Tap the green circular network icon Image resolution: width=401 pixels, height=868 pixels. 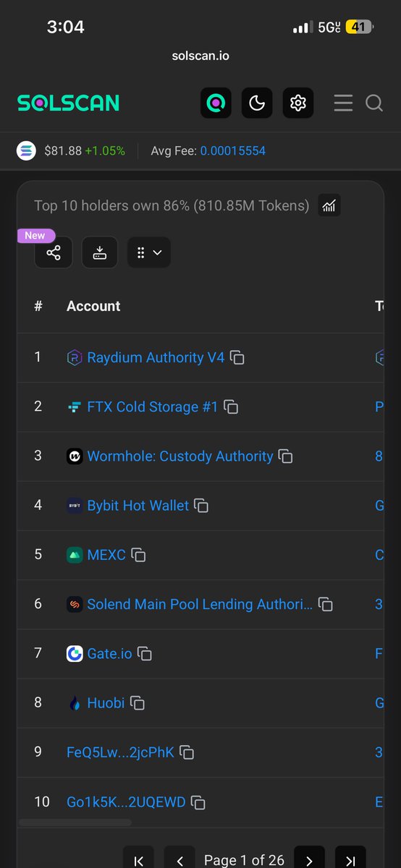point(216,103)
